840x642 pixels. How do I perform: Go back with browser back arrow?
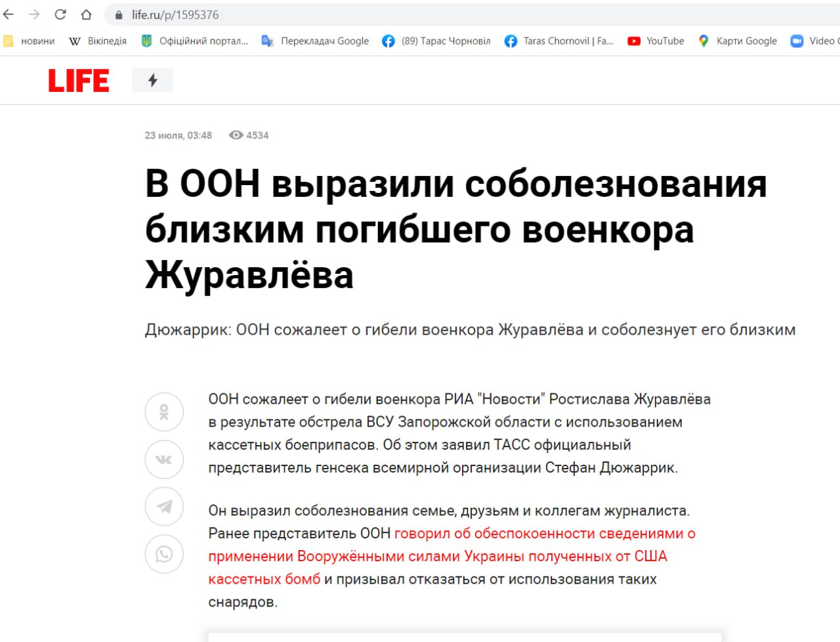point(9,14)
